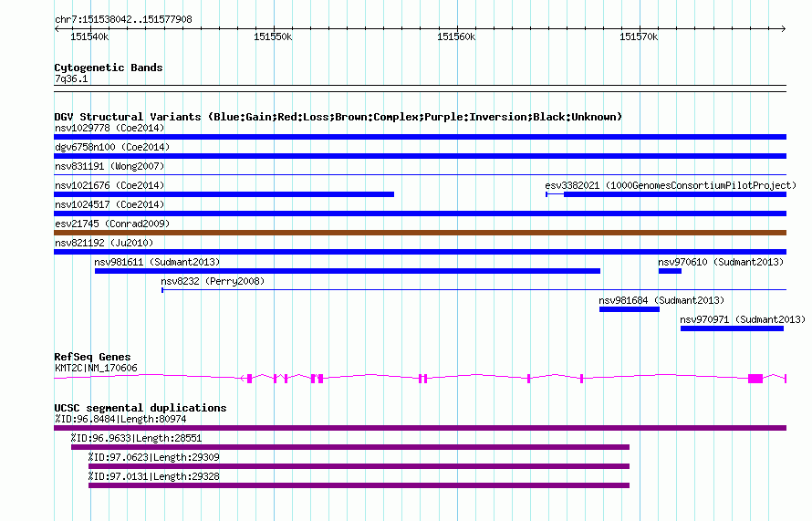Click the esv3382021 (1000GenomesConsortiumPilotProject) label

[671, 185]
